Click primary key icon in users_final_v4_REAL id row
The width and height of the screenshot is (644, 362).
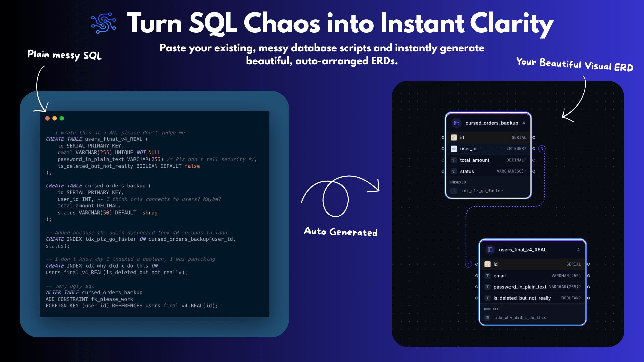[487, 264]
